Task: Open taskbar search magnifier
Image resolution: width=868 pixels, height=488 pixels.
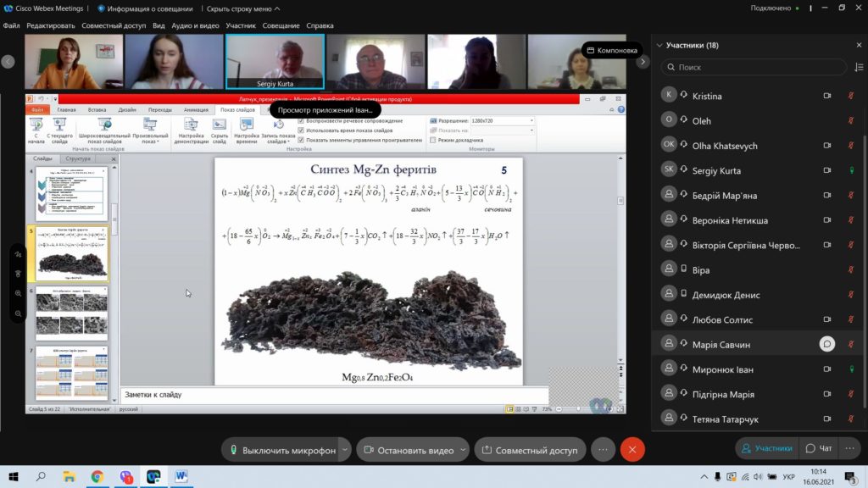Action: pyautogui.click(x=41, y=476)
